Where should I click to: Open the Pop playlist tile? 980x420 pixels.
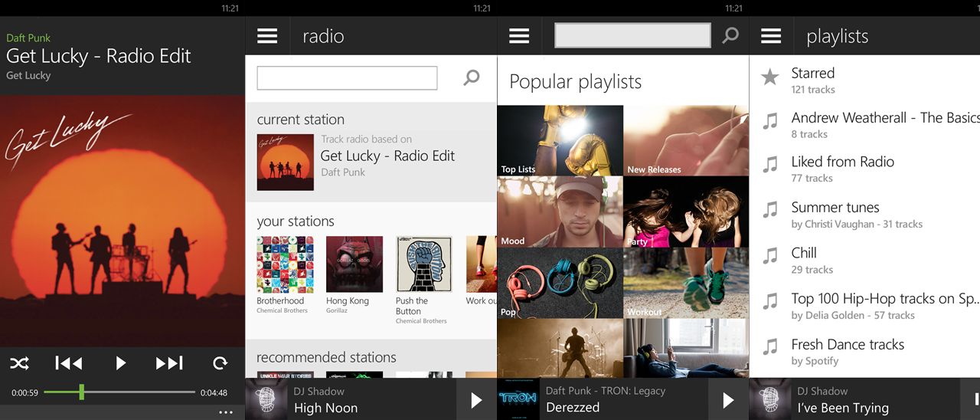560,283
